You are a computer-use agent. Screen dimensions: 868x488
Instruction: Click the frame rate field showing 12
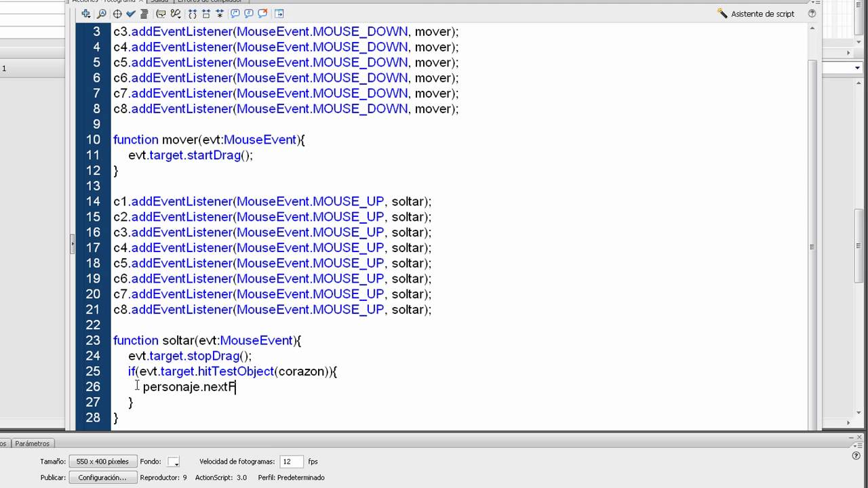tap(290, 462)
